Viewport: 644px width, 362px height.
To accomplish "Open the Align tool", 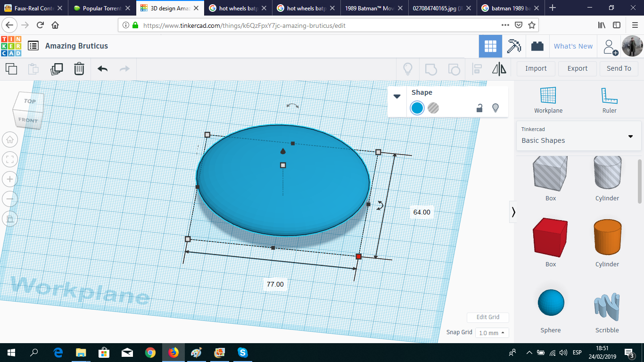I will coord(477,69).
